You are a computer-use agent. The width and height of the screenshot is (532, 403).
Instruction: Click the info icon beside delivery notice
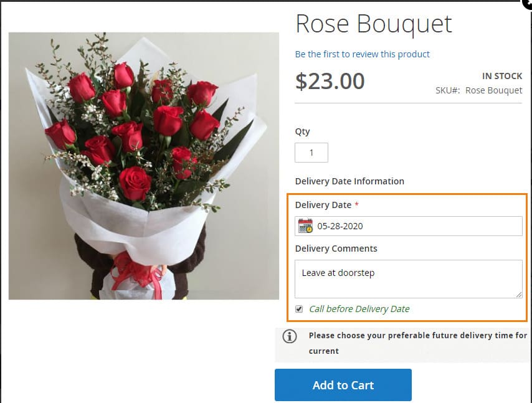click(290, 336)
